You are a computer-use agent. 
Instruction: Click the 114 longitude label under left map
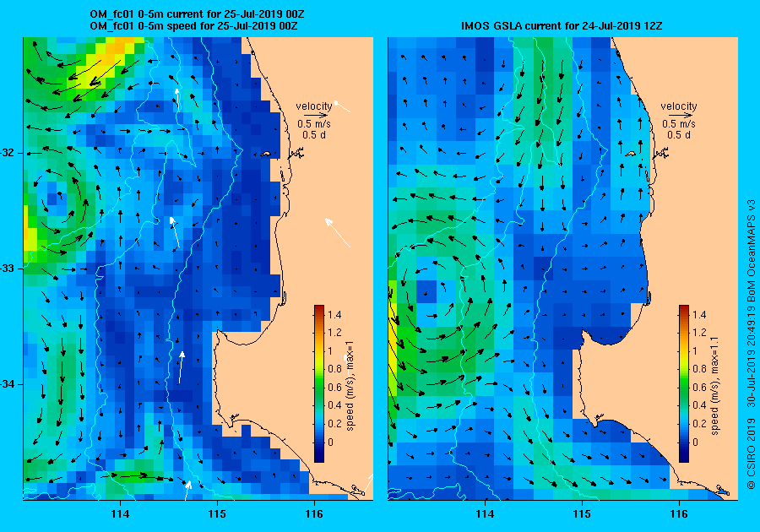pos(120,514)
